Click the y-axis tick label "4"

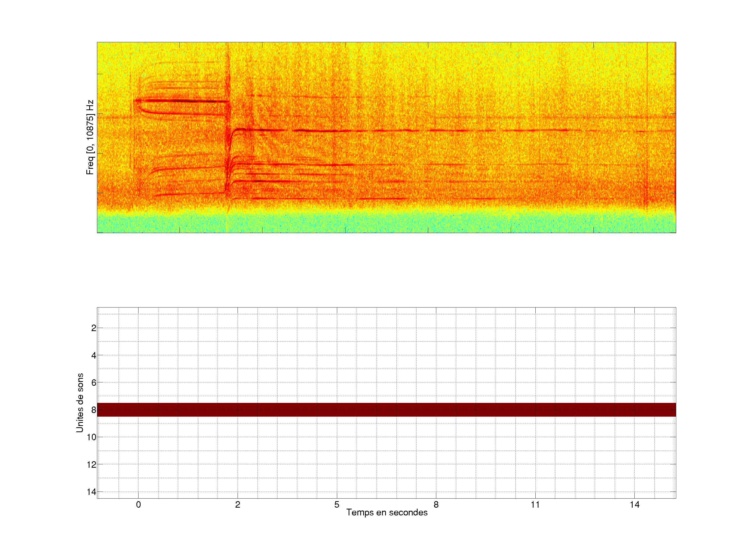(x=94, y=355)
